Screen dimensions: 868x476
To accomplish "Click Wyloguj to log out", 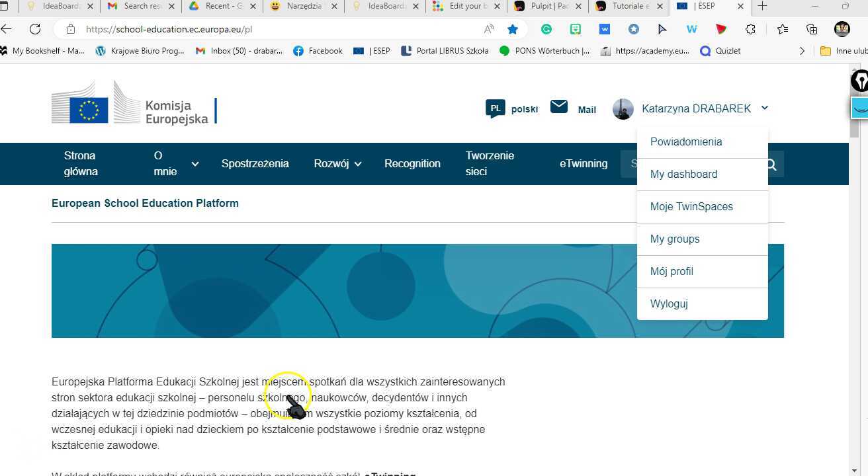I will [x=669, y=303].
